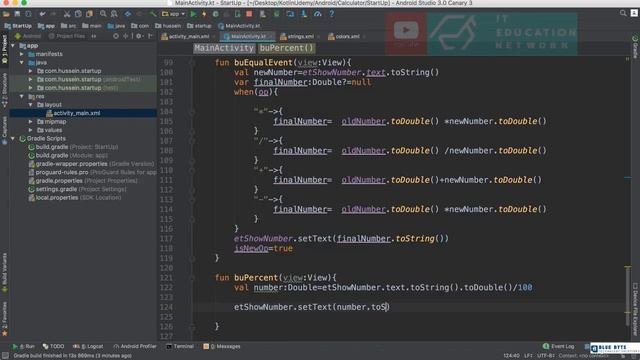Screen dimensions: 640x360
Task: Open Android Profiler tool window
Action: click(x=135, y=346)
